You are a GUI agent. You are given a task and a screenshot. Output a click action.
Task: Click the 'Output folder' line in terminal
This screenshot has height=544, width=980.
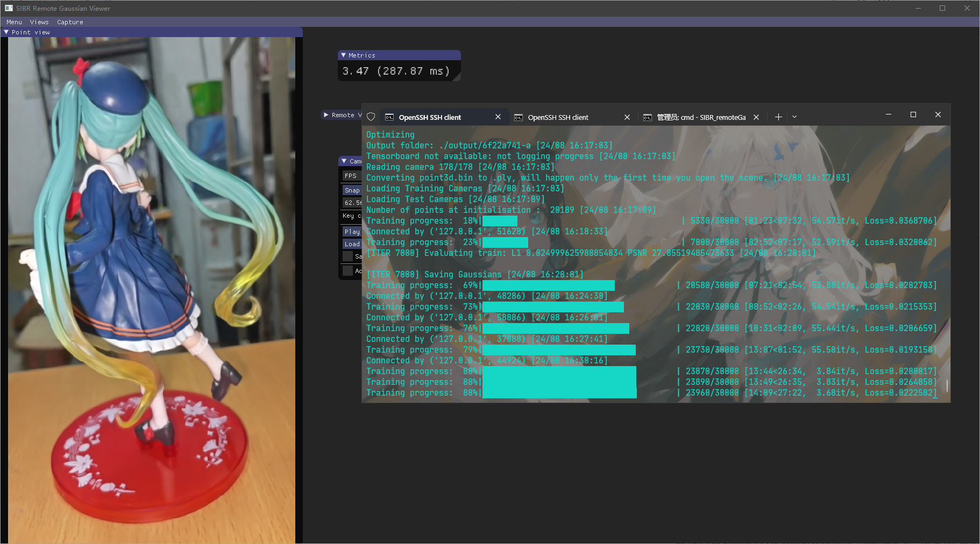tap(489, 146)
